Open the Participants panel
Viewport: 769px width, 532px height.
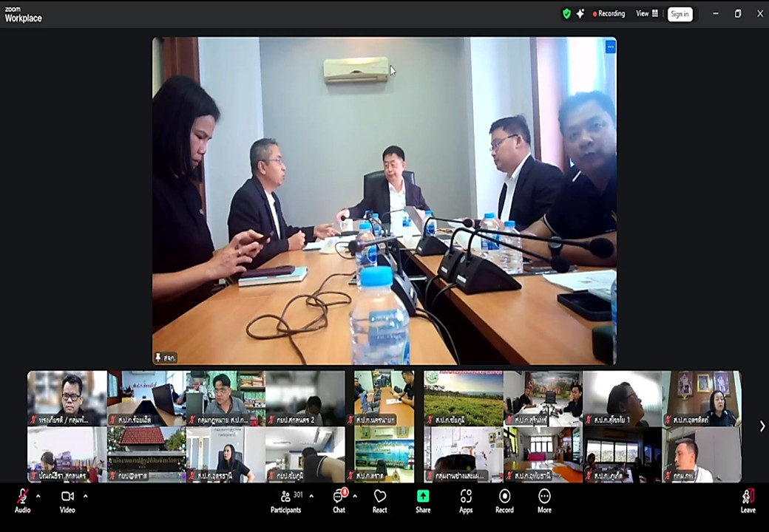click(285, 502)
